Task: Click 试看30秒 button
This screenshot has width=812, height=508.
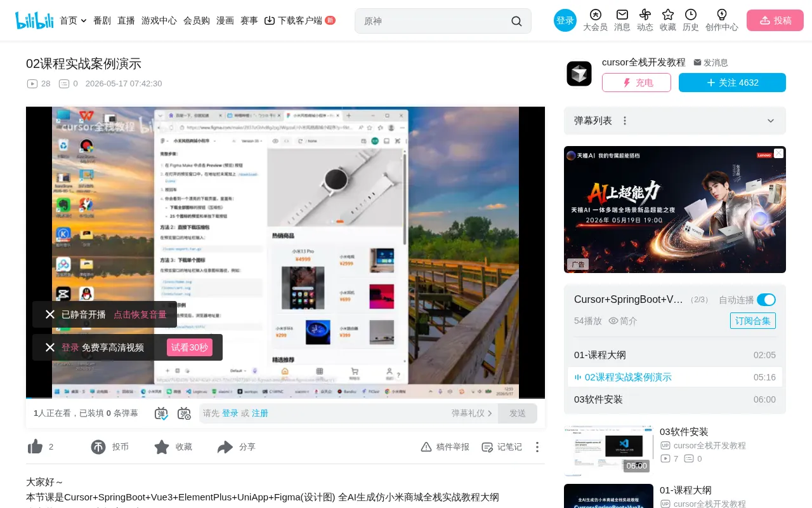Action: click(190, 347)
